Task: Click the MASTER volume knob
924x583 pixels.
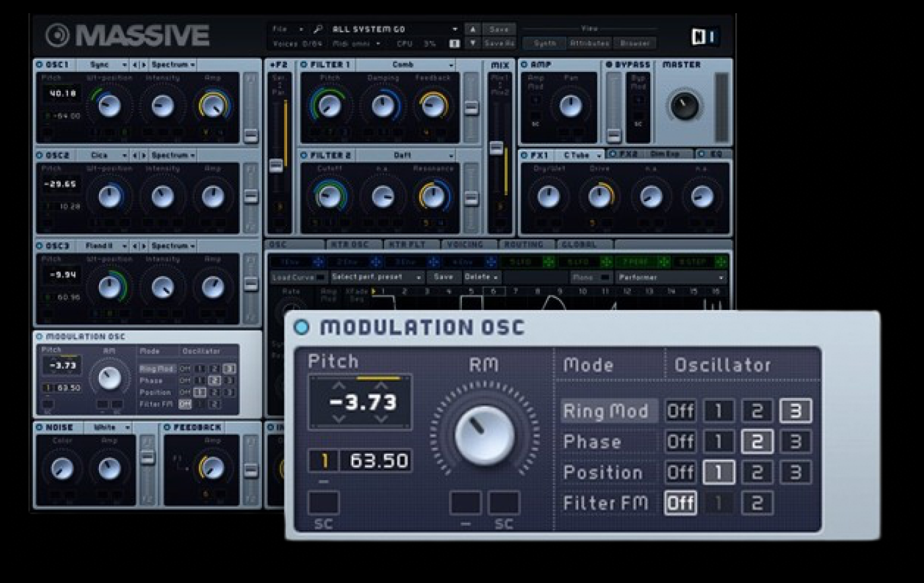Action: tap(684, 106)
